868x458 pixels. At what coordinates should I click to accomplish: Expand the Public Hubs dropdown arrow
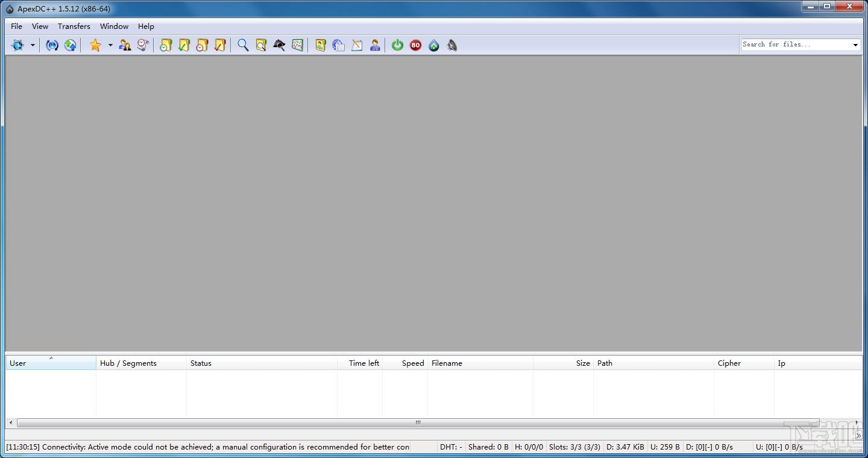click(x=33, y=45)
